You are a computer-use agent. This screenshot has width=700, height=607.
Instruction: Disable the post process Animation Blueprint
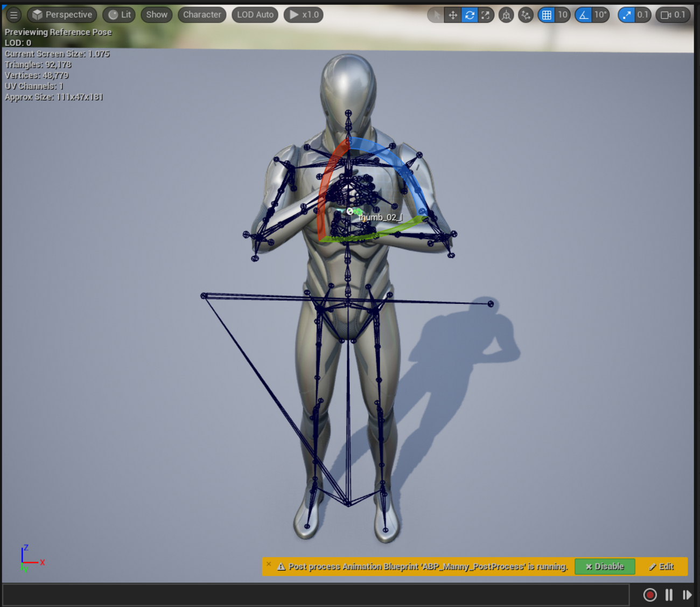(605, 567)
